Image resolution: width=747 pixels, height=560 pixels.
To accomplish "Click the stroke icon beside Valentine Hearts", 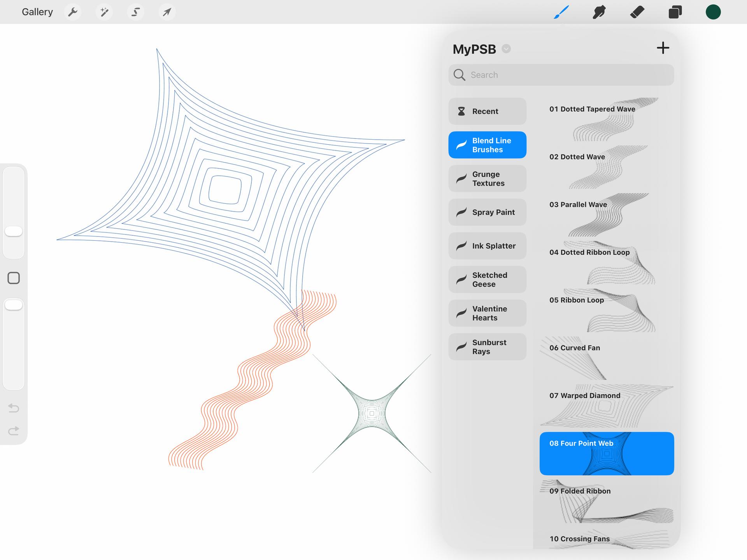I will (461, 313).
